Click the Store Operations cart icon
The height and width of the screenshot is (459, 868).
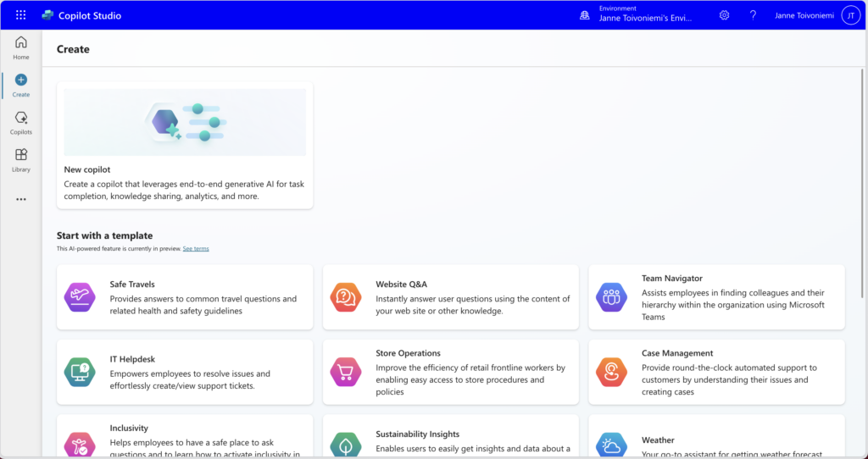point(346,372)
